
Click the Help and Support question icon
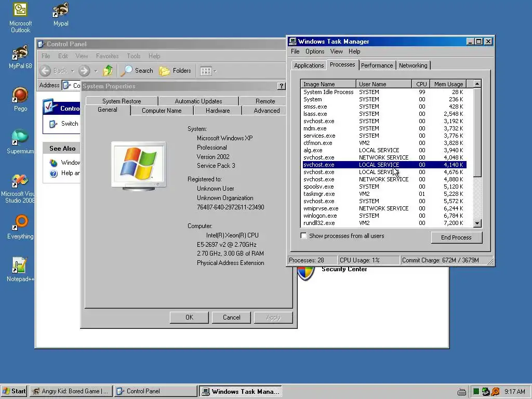[x=54, y=174]
